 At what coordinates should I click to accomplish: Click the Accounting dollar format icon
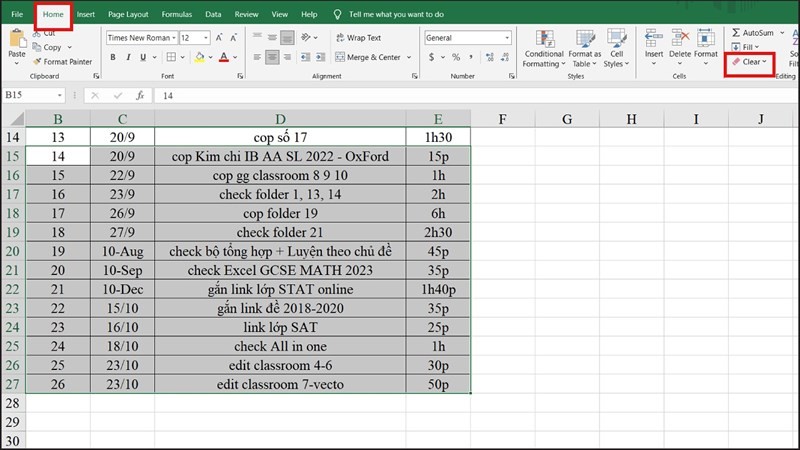point(432,57)
